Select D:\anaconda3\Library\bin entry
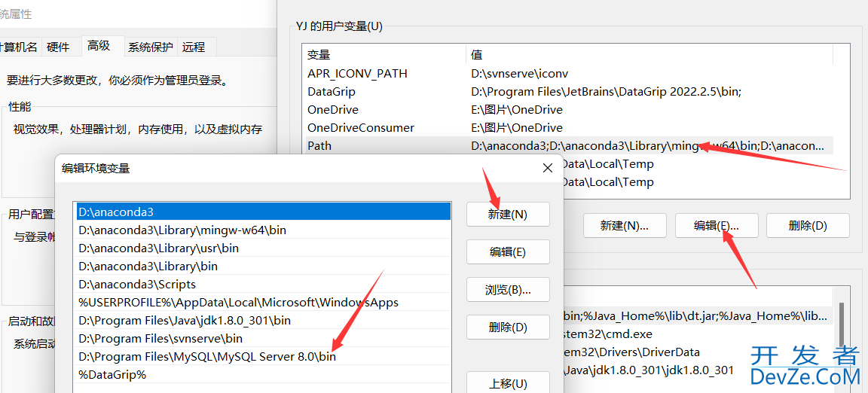Image resolution: width=868 pixels, height=393 pixels. 264,267
